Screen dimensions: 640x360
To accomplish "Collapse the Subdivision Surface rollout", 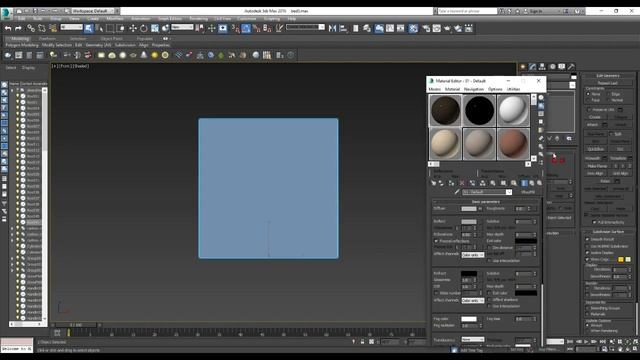I will coord(608,231).
